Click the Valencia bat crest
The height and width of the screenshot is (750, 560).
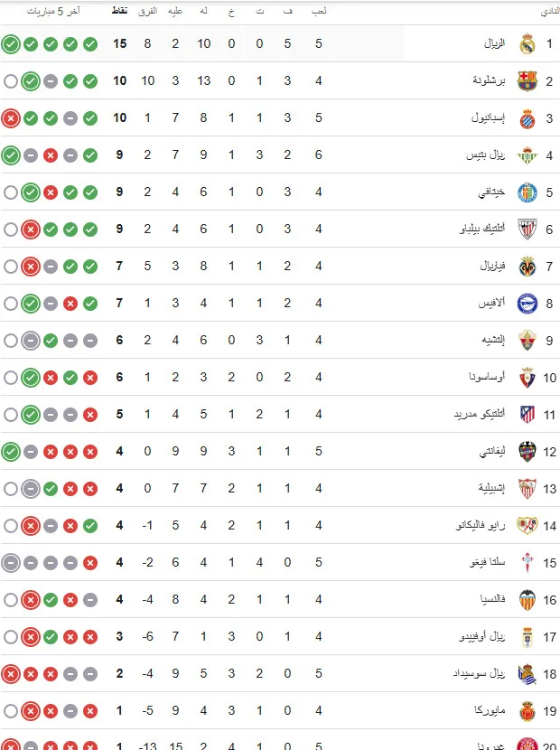(527, 600)
